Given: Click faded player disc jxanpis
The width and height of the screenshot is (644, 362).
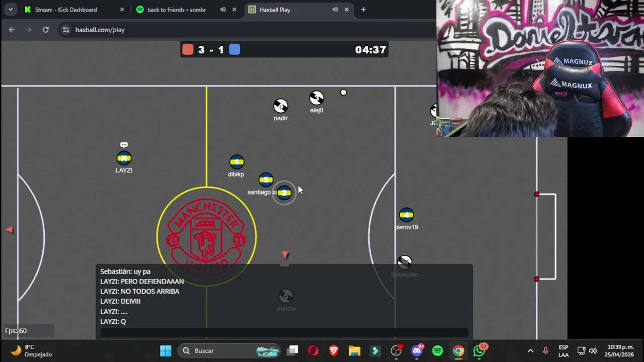Looking at the screenshot, I should click(285, 296).
